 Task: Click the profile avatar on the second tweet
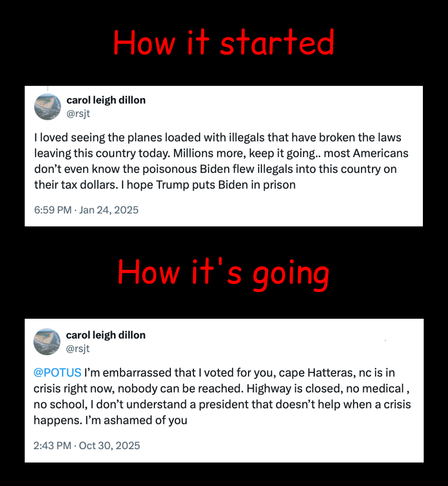tap(47, 342)
